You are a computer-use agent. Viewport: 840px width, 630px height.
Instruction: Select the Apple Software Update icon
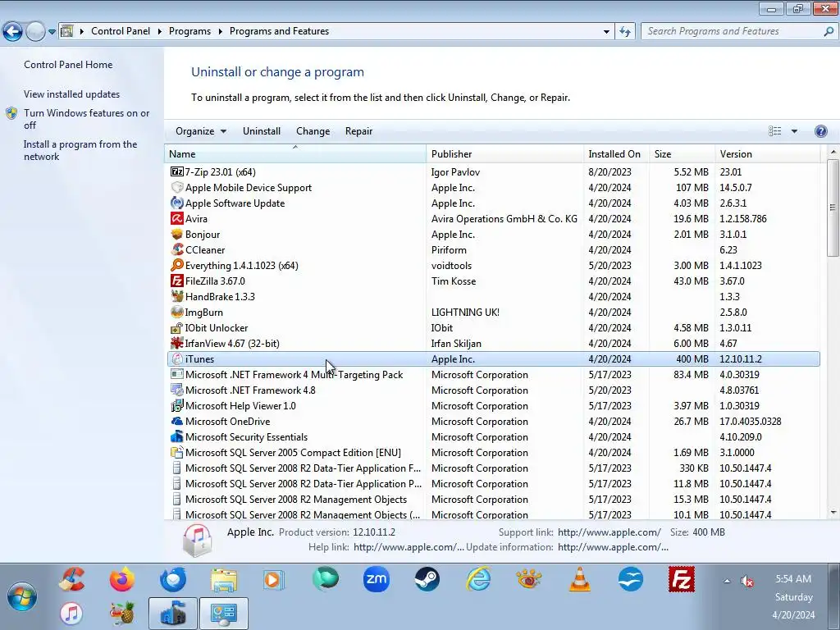177,203
